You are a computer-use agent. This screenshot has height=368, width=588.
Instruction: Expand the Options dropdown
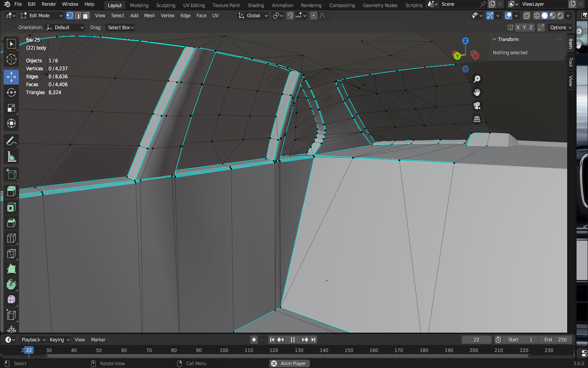[561, 27]
